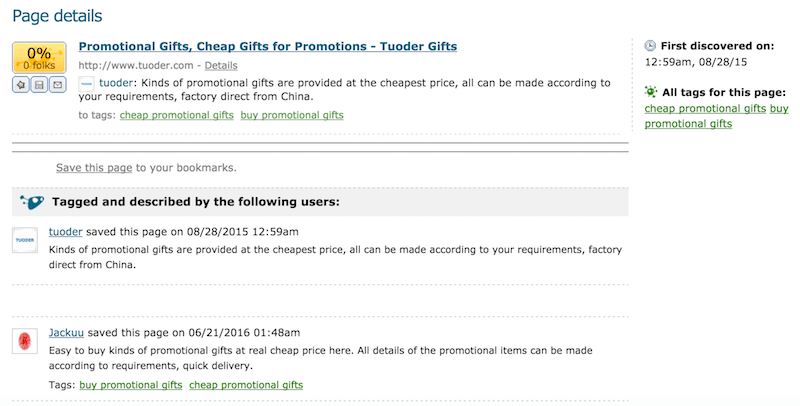
Task: Open the tuoder username link in the description
Action: click(116, 83)
